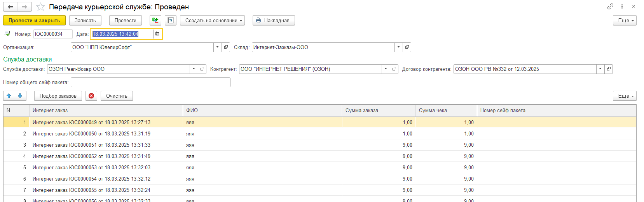The height and width of the screenshot is (202, 644).
Task: Open Склад selected item form
Action: (407, 47)
